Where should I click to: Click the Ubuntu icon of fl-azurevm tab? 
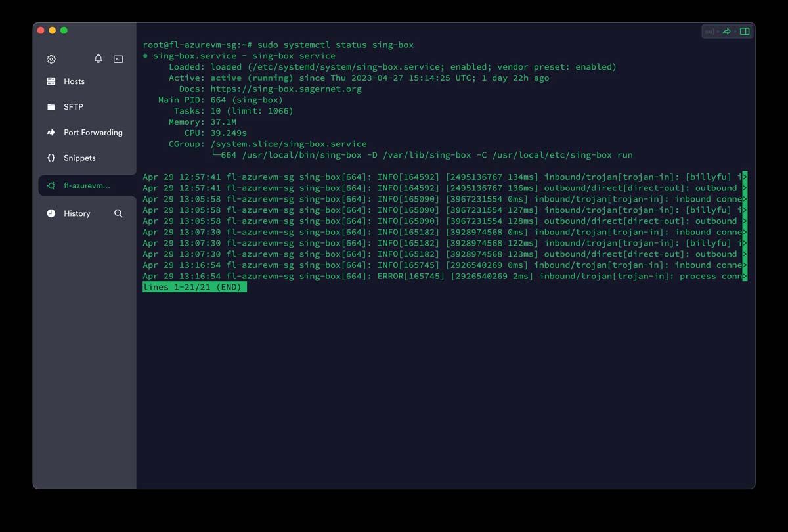51,186
